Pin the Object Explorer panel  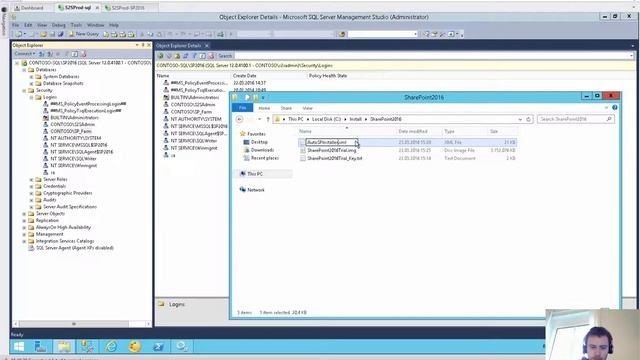click(x=143, y=45)
